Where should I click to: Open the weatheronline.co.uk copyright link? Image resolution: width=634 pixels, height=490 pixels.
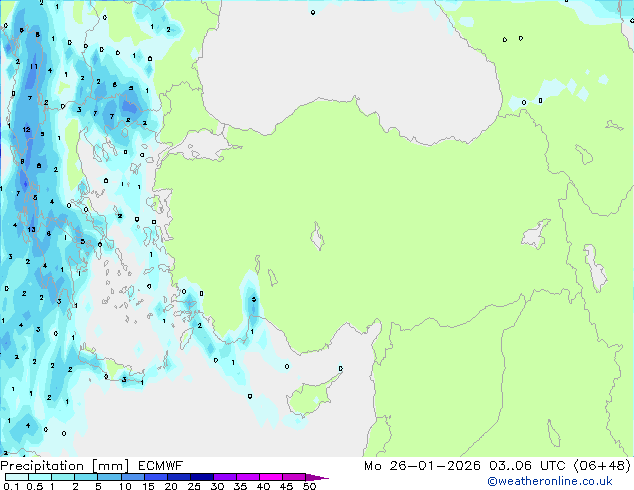(x=550, y=481)
